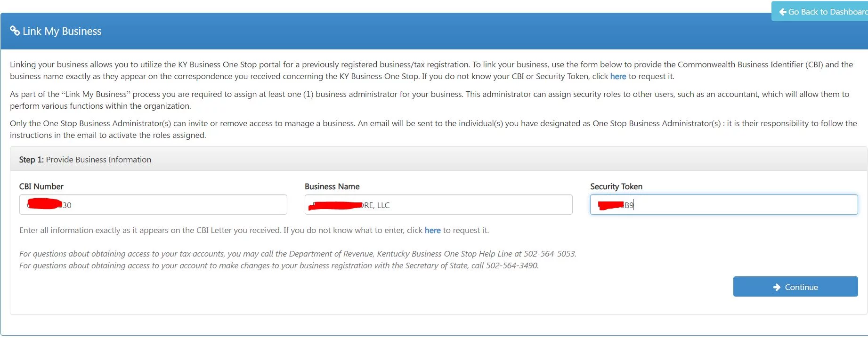The height and width of the screenshot is (338, 868).
Task: Click the Link My Business chain icon
Action: [15, 31]
